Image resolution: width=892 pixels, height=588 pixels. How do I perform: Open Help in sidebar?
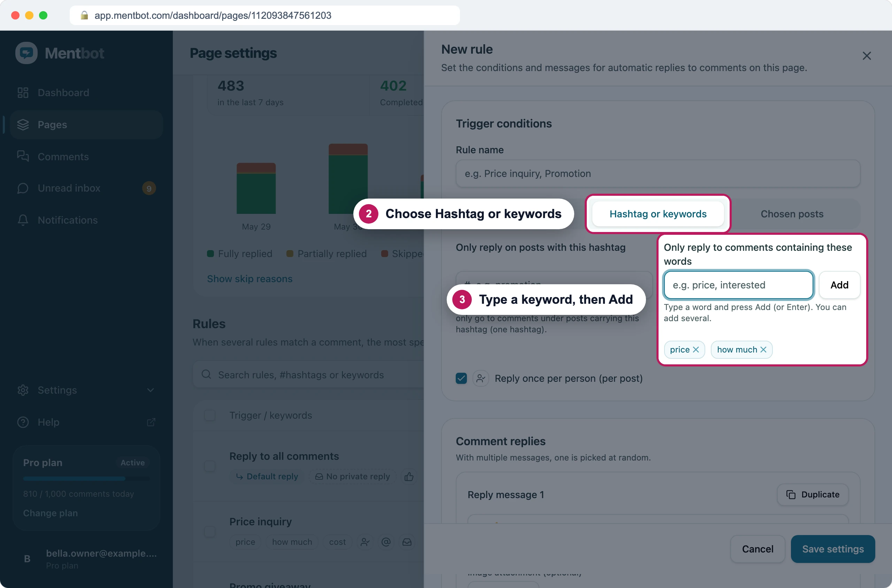click(86, 422)
